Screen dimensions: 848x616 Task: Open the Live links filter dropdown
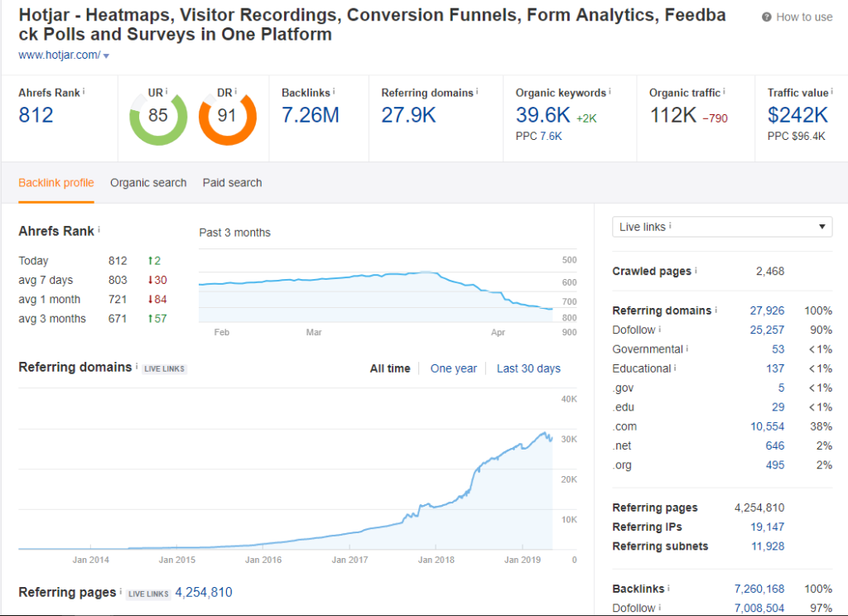(x=721, y=226)
